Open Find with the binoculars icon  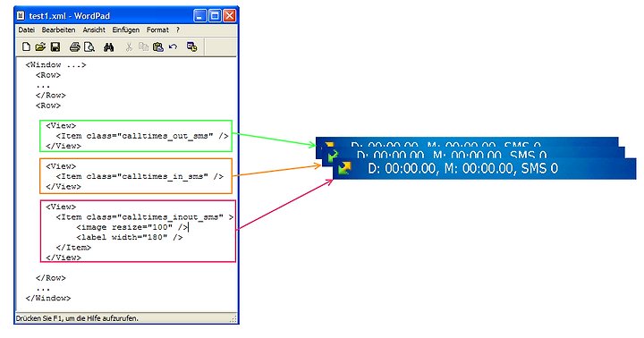click(x=108, y=47)
